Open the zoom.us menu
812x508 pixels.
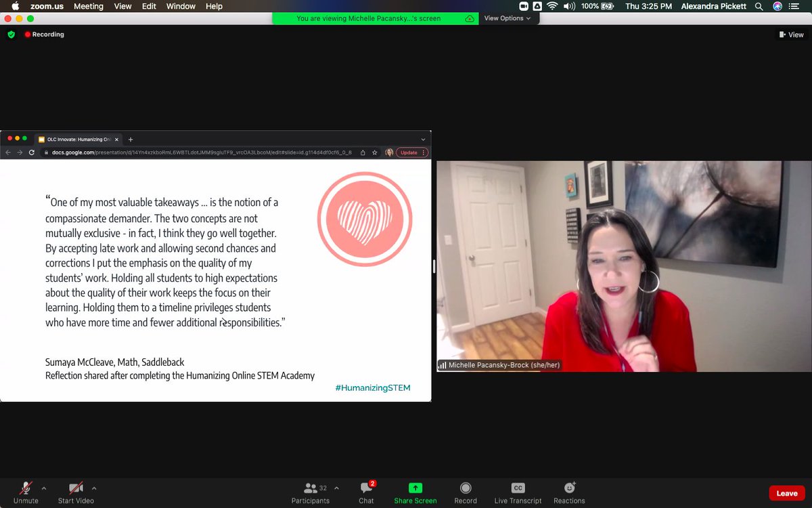pos(47,6)
